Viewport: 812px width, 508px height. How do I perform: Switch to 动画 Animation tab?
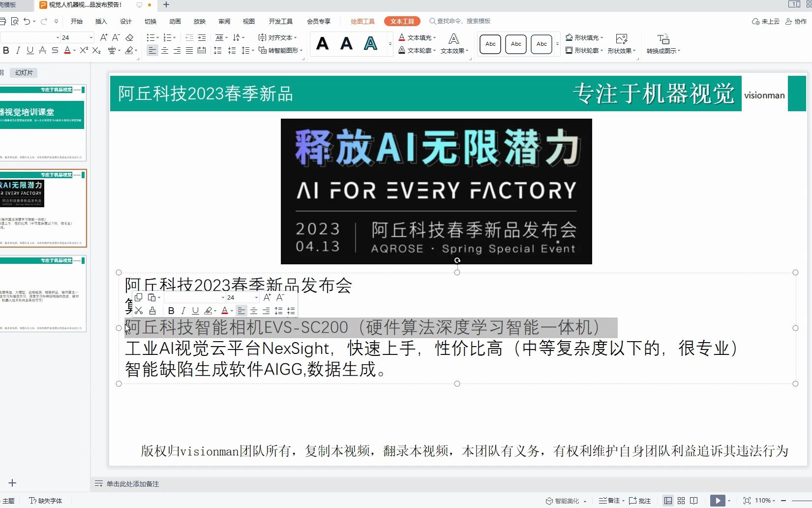(175, 21)
